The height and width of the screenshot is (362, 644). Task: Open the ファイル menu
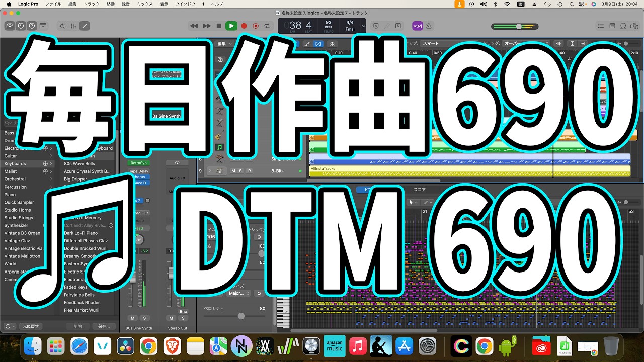(x=53, y=4)
